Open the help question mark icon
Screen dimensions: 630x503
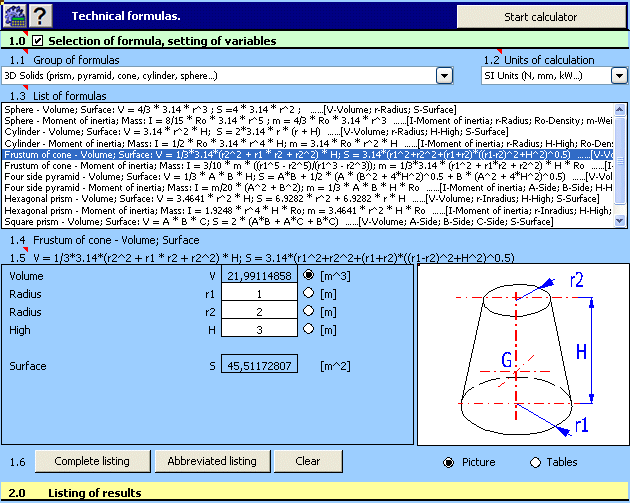coord(40,16)
